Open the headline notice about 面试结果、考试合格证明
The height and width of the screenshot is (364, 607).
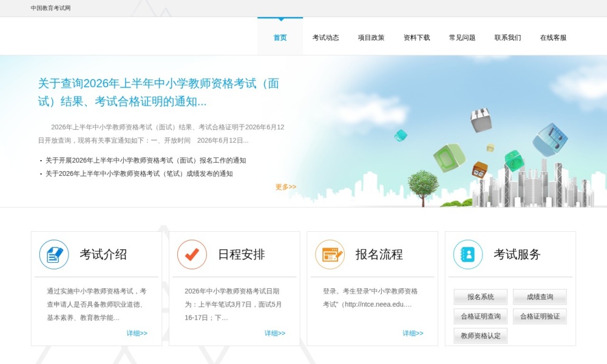(x=158, y=92)
